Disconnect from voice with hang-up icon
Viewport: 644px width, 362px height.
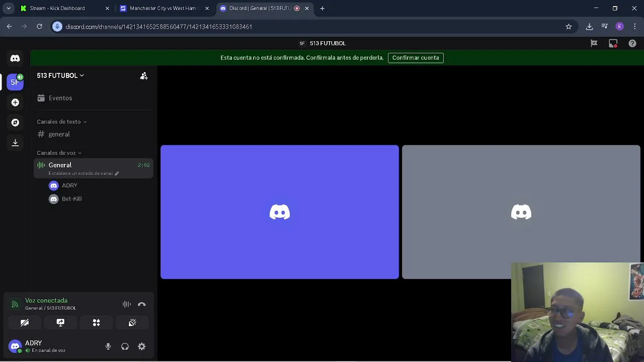[x=142, y=304]
